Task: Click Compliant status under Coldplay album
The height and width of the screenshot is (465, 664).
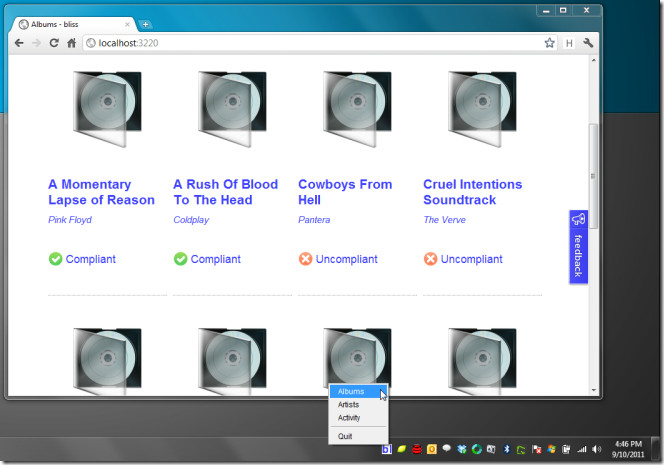Action: coord(207,259)
